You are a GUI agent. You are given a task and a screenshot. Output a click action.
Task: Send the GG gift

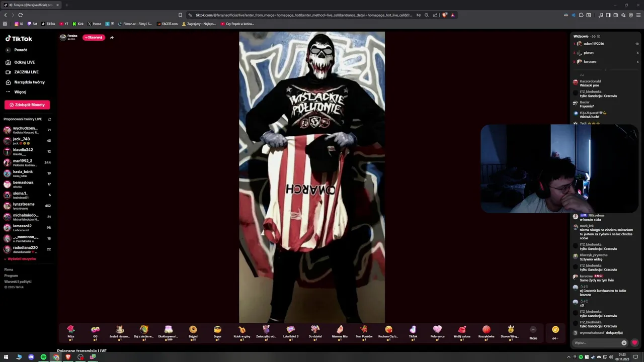95,332
